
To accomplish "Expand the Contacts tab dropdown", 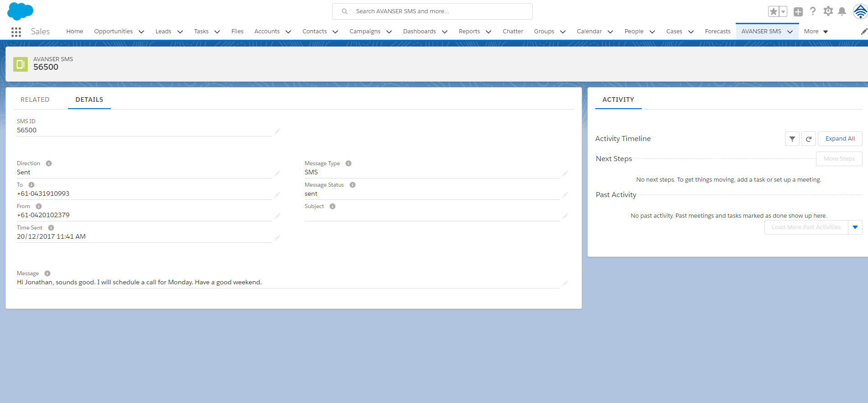I will [335, 32].
